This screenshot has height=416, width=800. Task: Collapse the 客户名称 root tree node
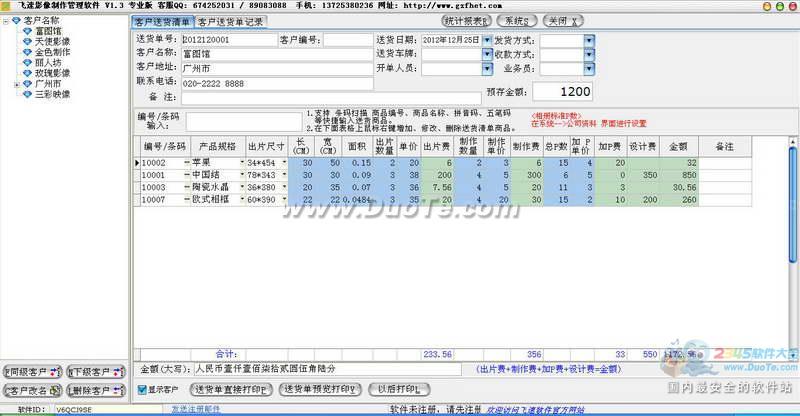pyautogui.click(x=6, y=21)
